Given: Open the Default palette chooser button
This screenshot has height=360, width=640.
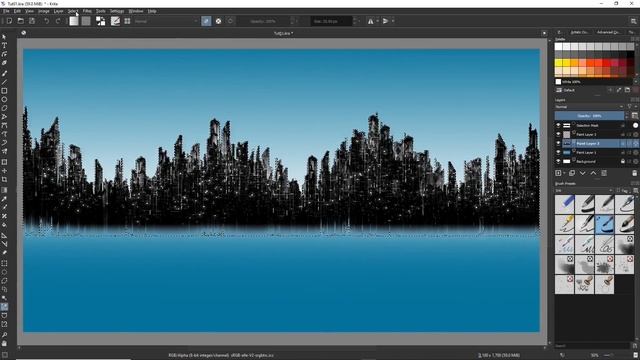Looking at the screenshot, I should pyautogui.click(x=559, y=90).
